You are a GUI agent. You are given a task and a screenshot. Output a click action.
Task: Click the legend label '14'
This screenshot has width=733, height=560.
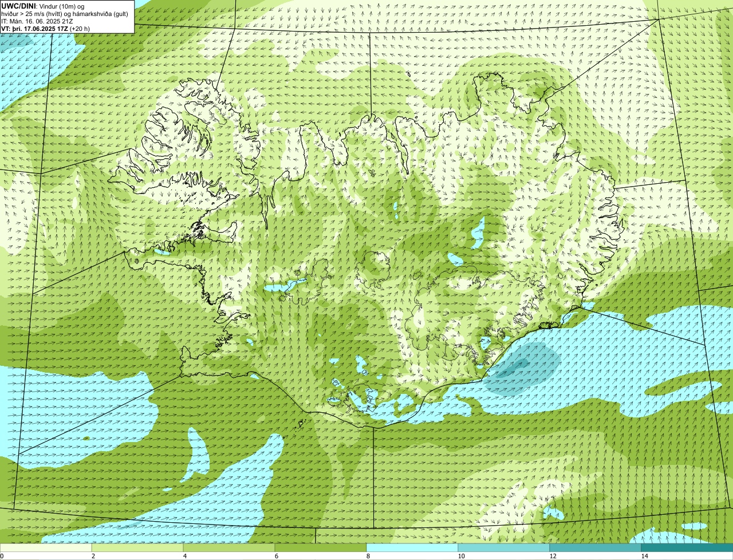644,556
